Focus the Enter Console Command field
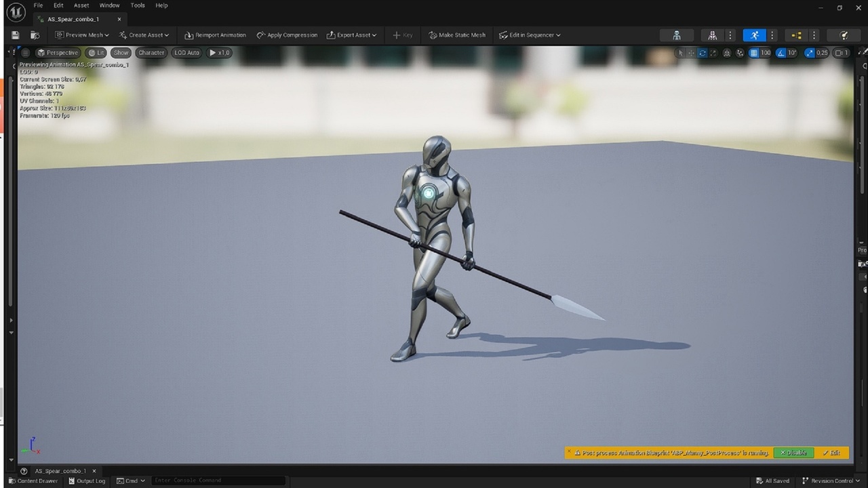The image size is (868, 488). [x=218, y=481]
